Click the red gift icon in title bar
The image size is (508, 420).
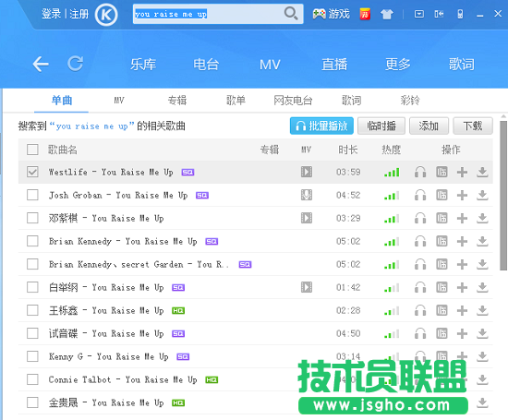point(365,14)
